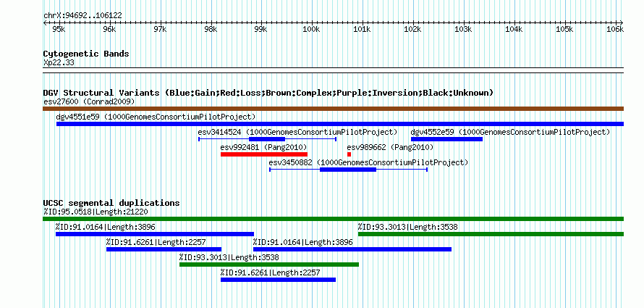
Task: Open the esv27600 (Conrad2009) variant label
Action: [x=89, y=101]
